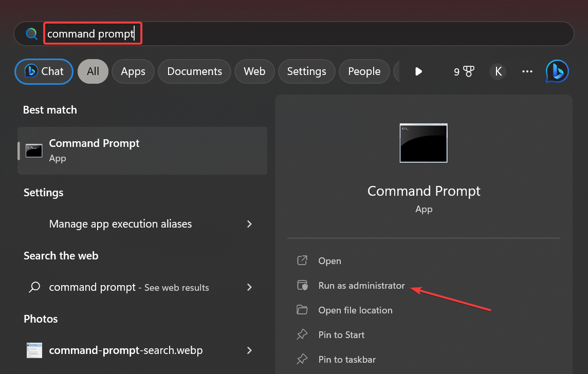588x374 pixels.
Task: Click the Open file location folder icon
Action: click(302, 310)
